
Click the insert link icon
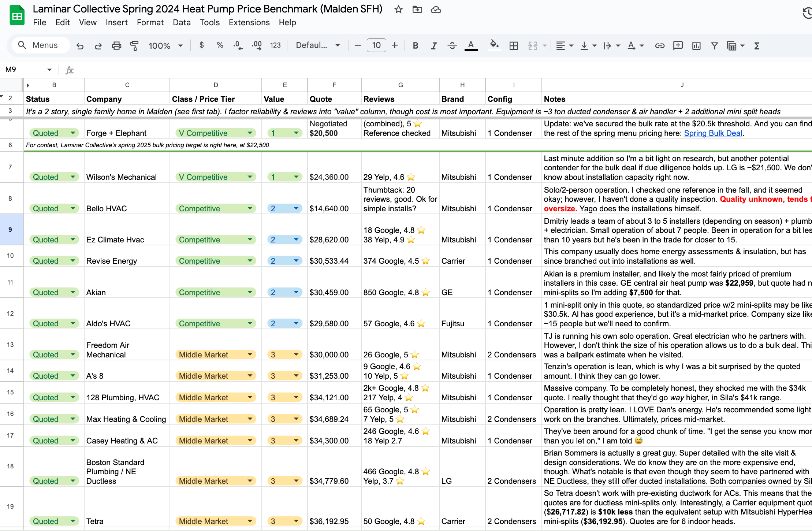(660, 45)
